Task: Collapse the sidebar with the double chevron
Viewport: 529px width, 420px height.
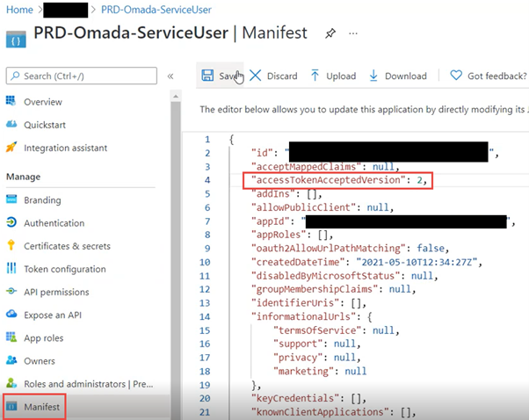Action: coord(170,76)
